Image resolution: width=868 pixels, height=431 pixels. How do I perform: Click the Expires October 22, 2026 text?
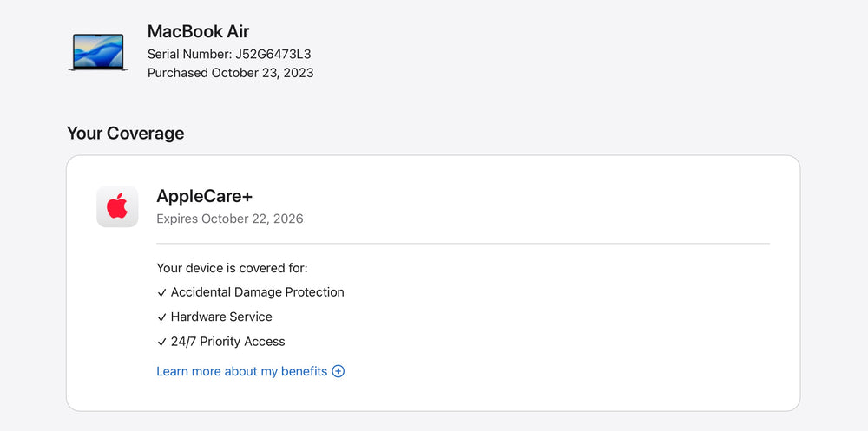[x=229, y=219]
